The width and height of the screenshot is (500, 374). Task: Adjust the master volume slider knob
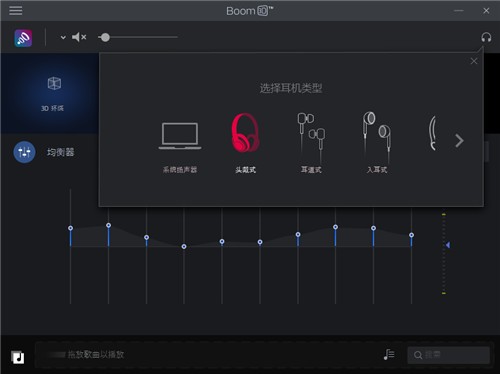coord(105,37)
